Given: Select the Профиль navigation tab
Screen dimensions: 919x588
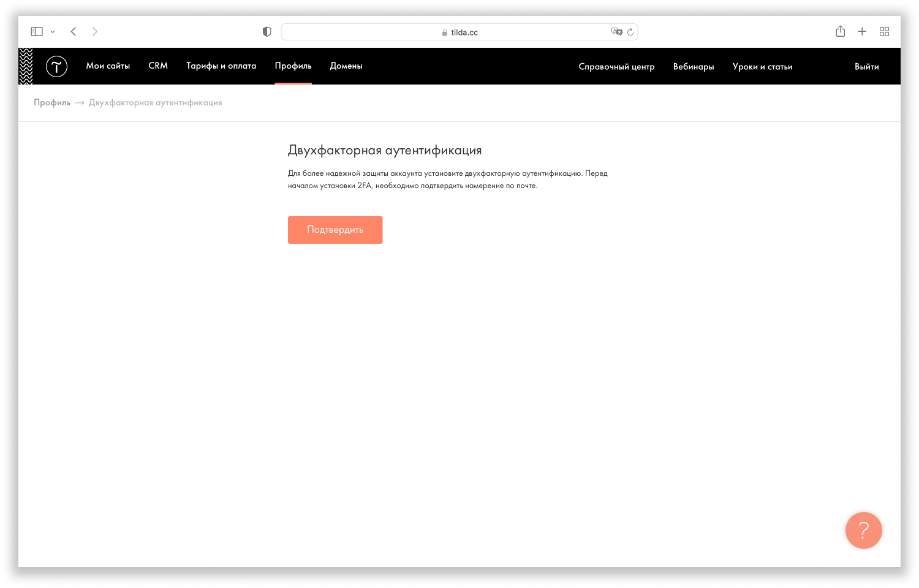Looking at the screenshot, I should coord(293,66).
